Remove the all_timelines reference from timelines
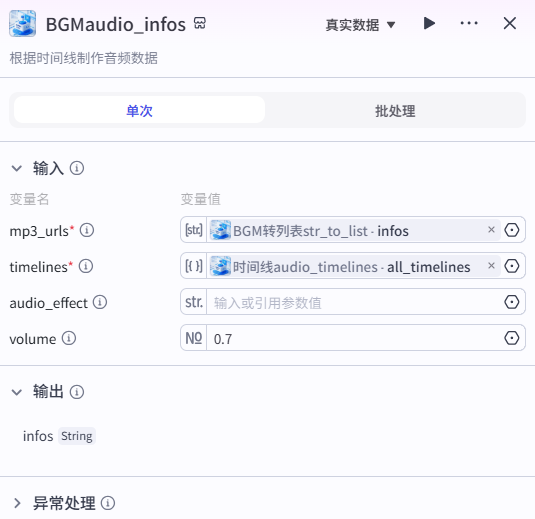535x519 pixels. point(491,265)
